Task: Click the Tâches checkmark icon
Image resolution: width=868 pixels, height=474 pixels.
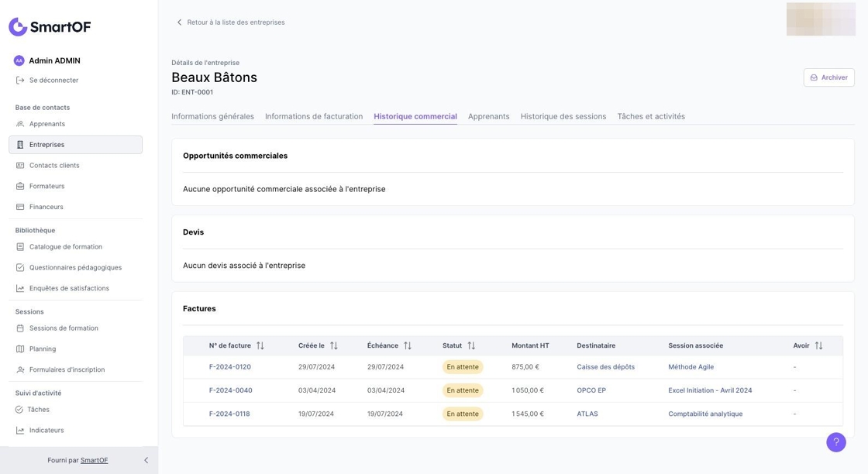Action: tap(19, 410)
